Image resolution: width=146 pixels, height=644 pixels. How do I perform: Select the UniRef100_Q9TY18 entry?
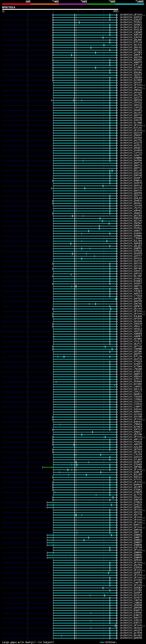point(131,347)
